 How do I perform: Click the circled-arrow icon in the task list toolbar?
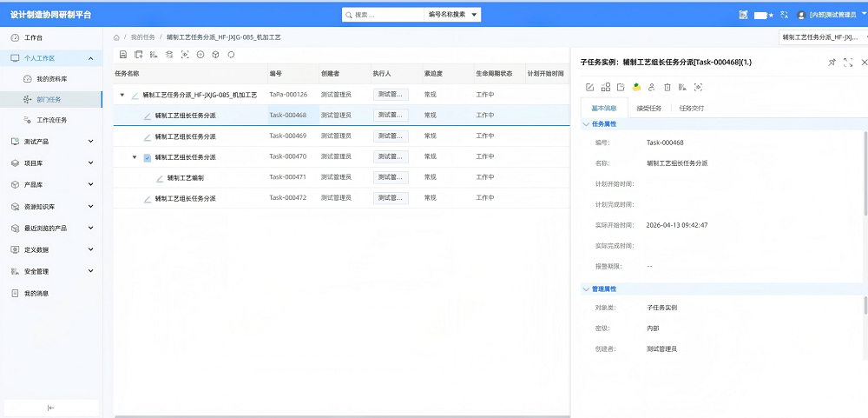coord(201,55)
